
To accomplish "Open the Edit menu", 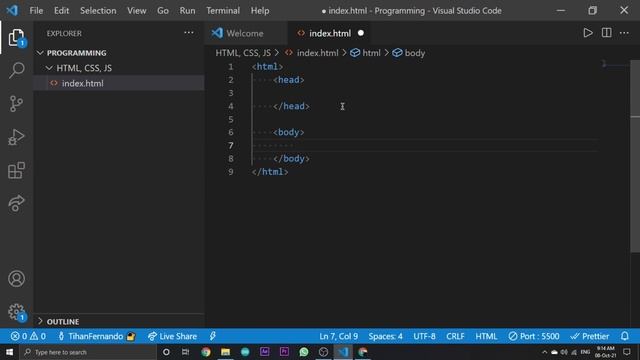I will point(62,11).
